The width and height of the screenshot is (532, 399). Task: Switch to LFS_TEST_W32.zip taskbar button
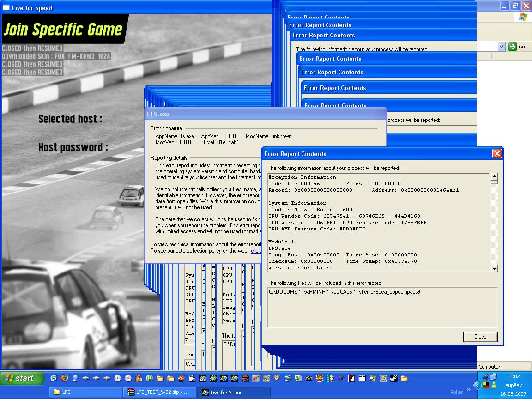coord(159,392)
